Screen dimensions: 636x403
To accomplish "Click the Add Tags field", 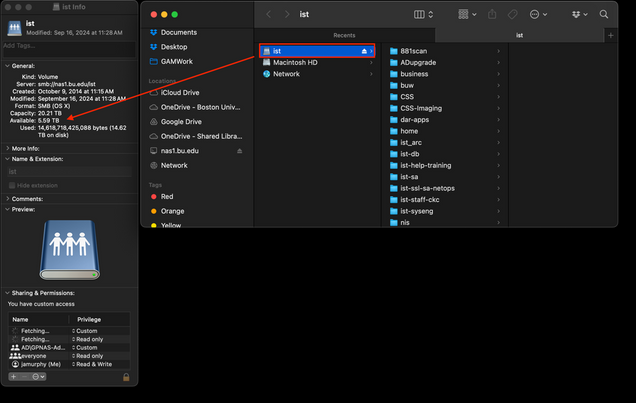I will click(x=68, y=45).
